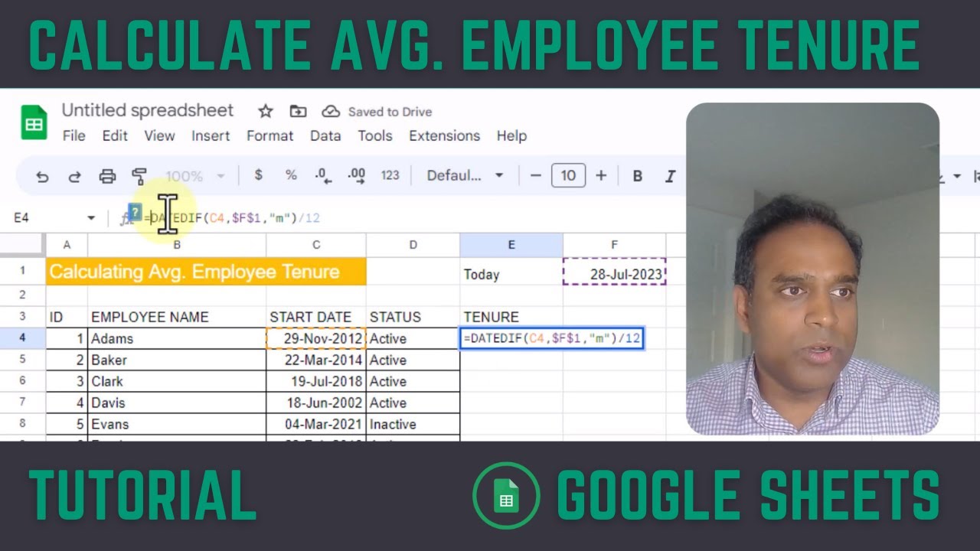
Task: Format as currency with dollar icon
Action: point(258,175)
